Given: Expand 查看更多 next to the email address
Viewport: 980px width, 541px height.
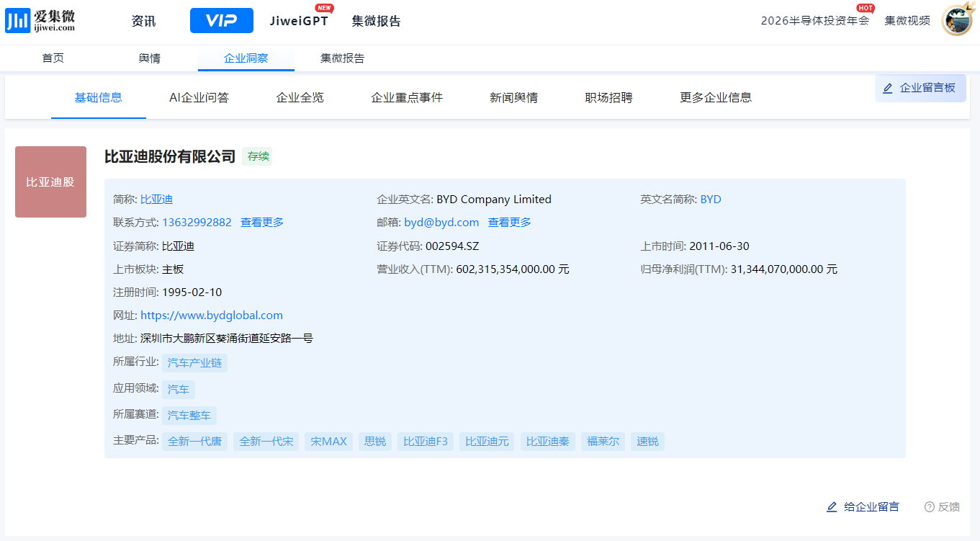Looking at the screenshot, I should (x=509, y=223).
